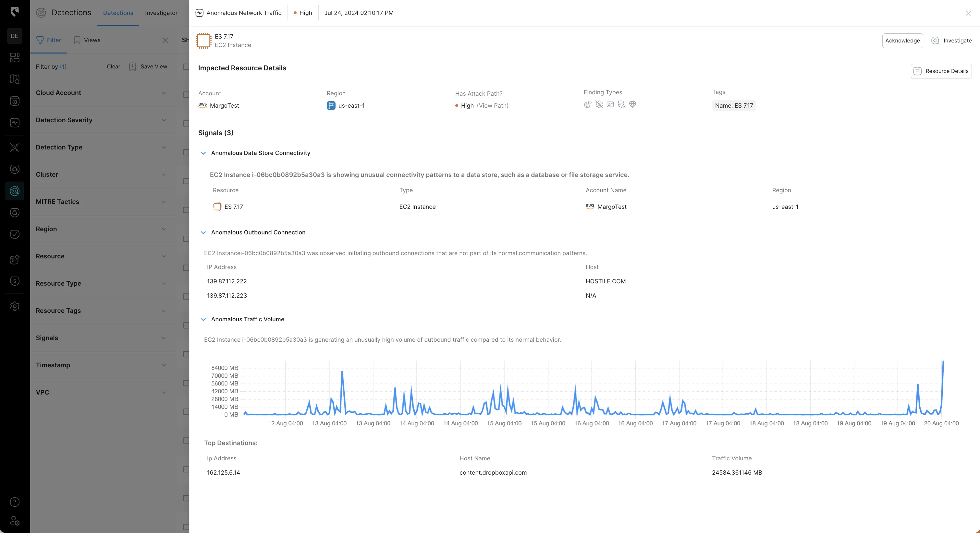Click the database warning finding type icon
The image size is (980, 533).
tap(622, 104)
